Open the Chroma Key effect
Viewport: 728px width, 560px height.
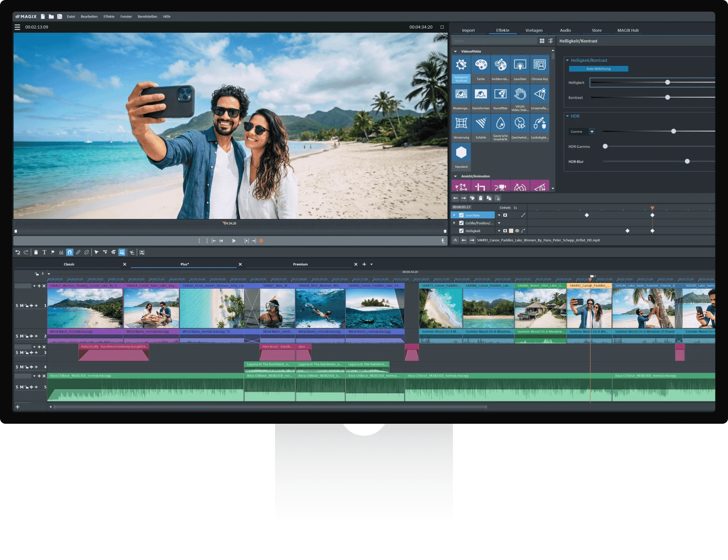[x=540, y=69]
